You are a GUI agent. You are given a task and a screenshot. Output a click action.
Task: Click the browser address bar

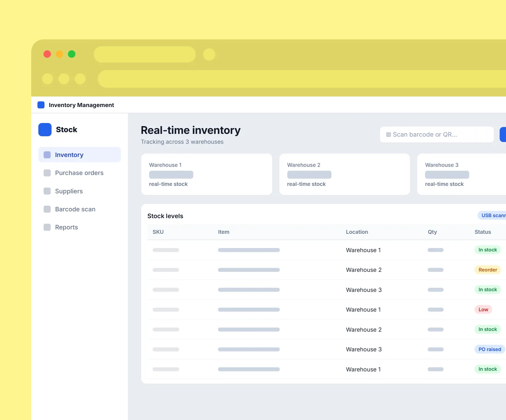(302, 79)
